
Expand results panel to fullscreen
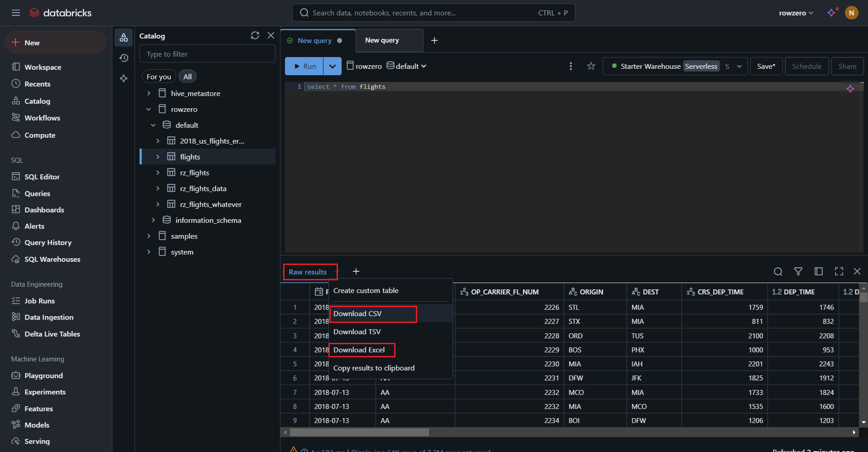839,271
